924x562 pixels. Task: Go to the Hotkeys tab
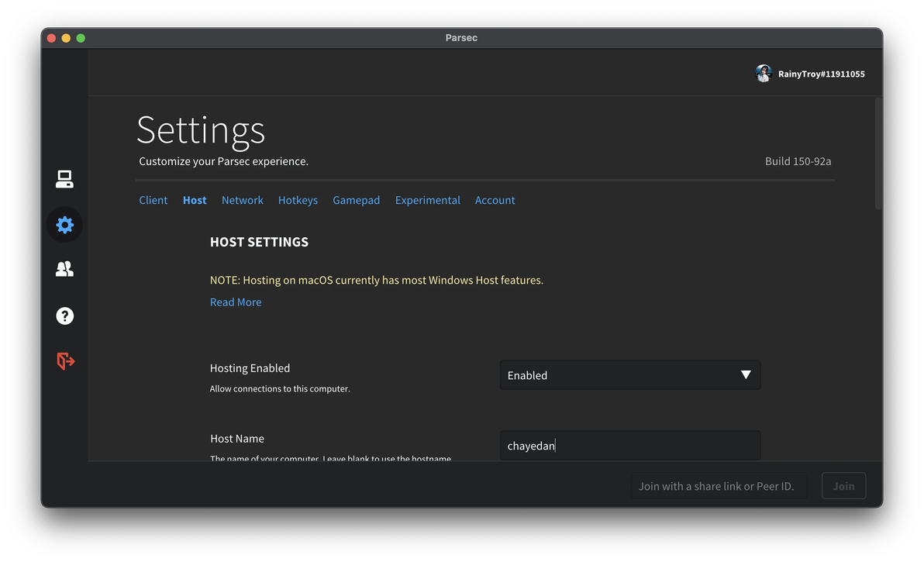point(298,200)
